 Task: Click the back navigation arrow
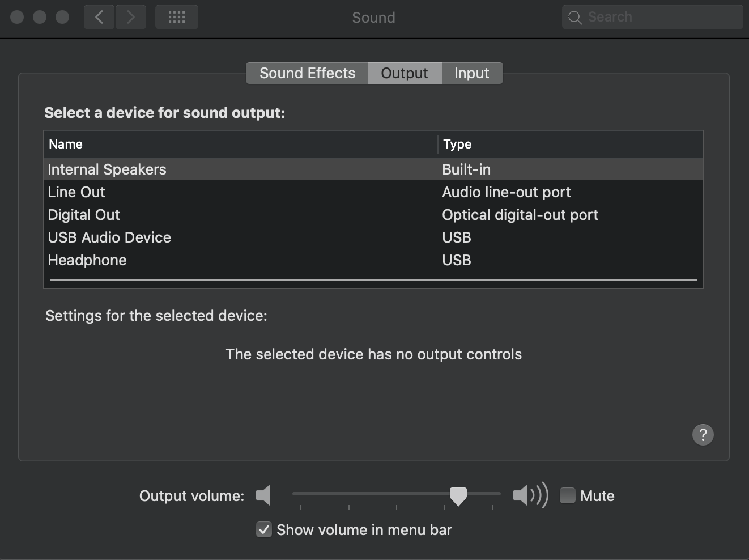tap(99, 17)
